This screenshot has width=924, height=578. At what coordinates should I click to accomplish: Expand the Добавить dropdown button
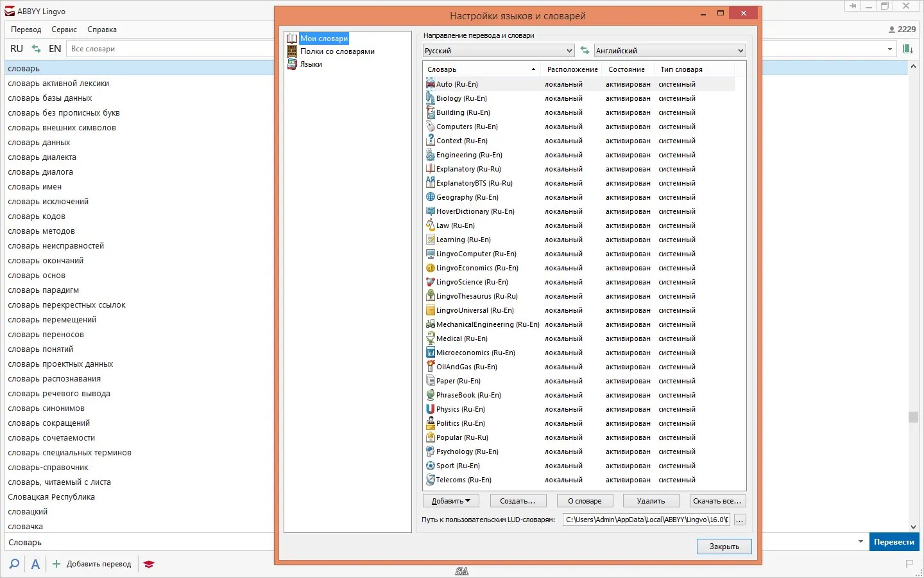click(450, 501)
